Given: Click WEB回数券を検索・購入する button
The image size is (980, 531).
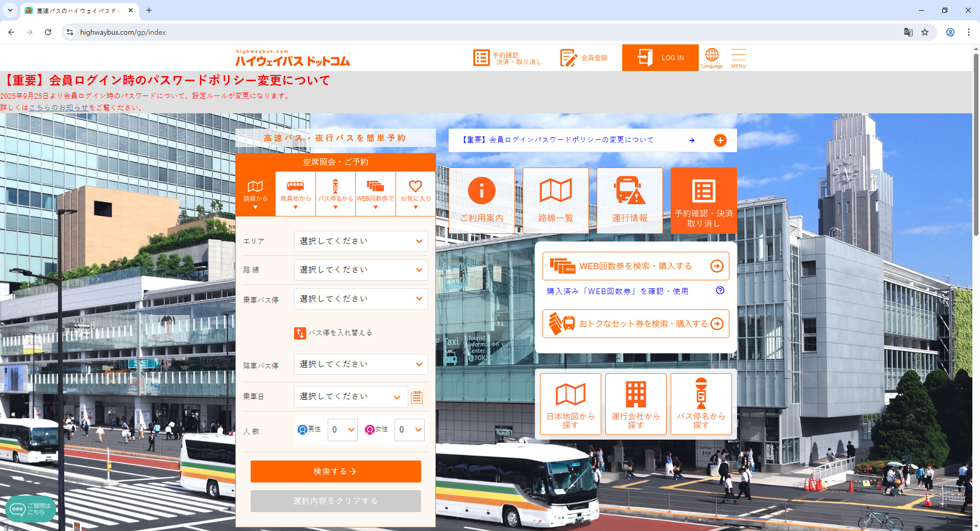Looking at the screenshot, I should (635, 266).
